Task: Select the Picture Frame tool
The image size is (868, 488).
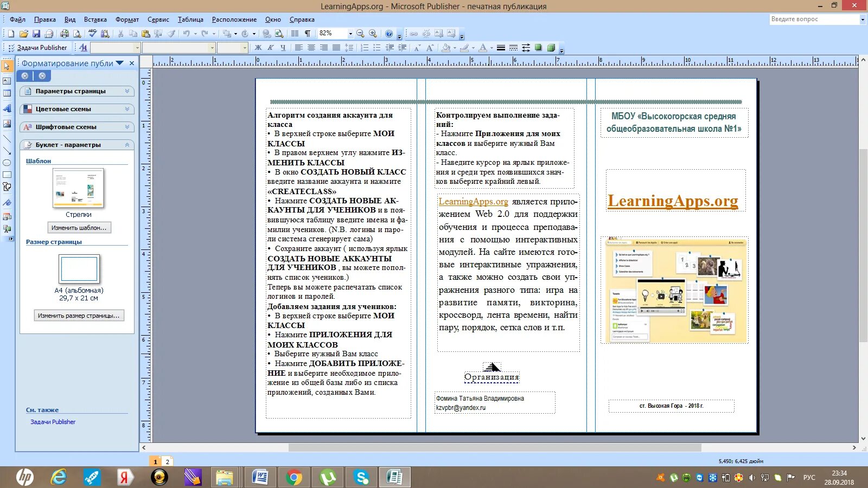Action: [7, 124]
